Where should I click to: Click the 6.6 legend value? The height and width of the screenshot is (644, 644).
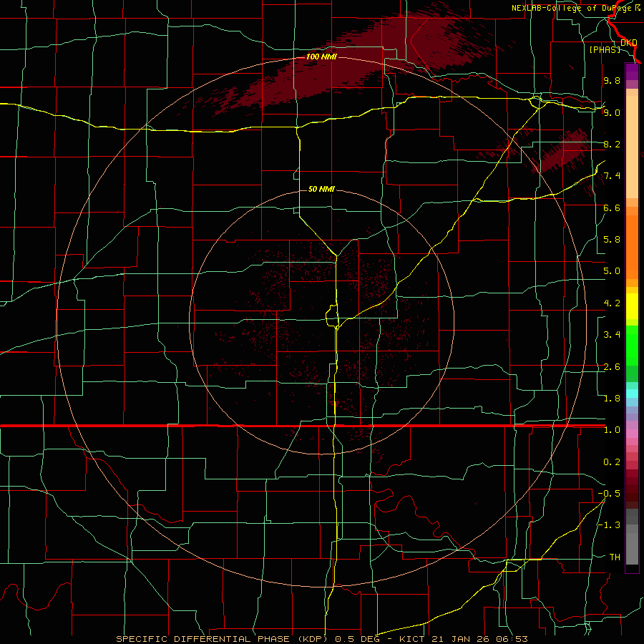click(x=612, y=208)
